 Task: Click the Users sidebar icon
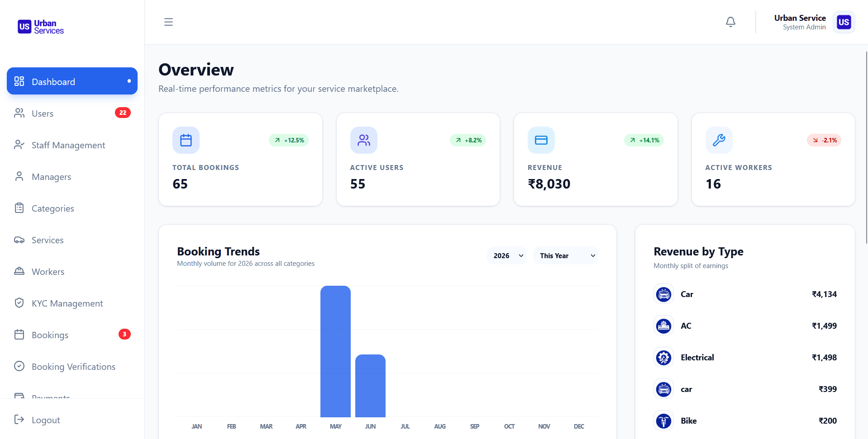tap(19, 113)
